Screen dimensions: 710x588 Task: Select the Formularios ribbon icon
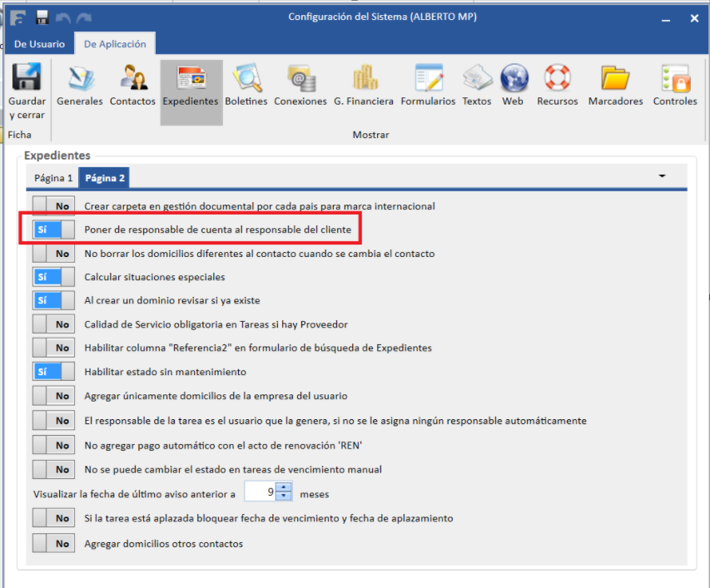(x=428, y=81)
